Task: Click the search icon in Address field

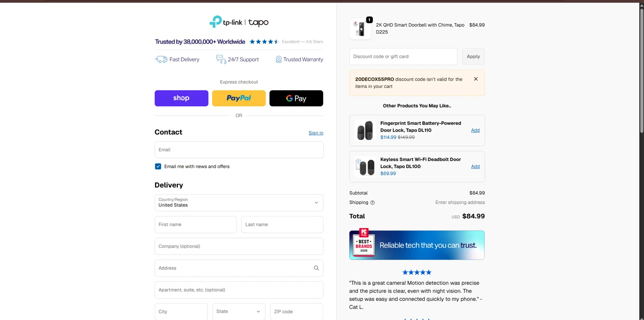Action: pyautogui.click(x=316, y=268)
